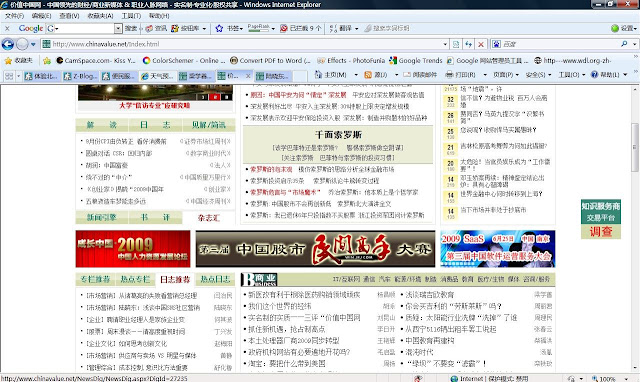Click the 成长中国 2009 red banner
The image size is (640, 382).
pos(133,249)
